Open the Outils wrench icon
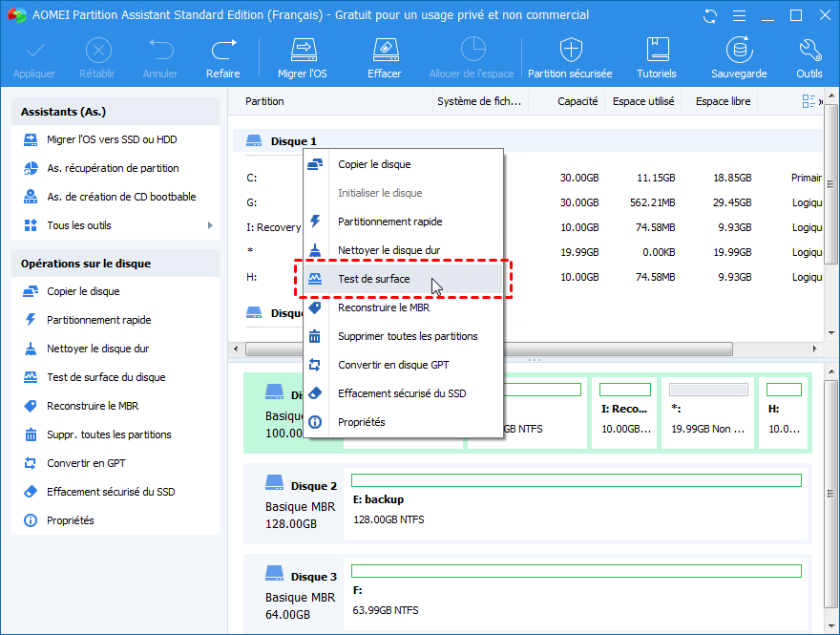This screenshot has height=635, width=840. [x=808, y=51]
